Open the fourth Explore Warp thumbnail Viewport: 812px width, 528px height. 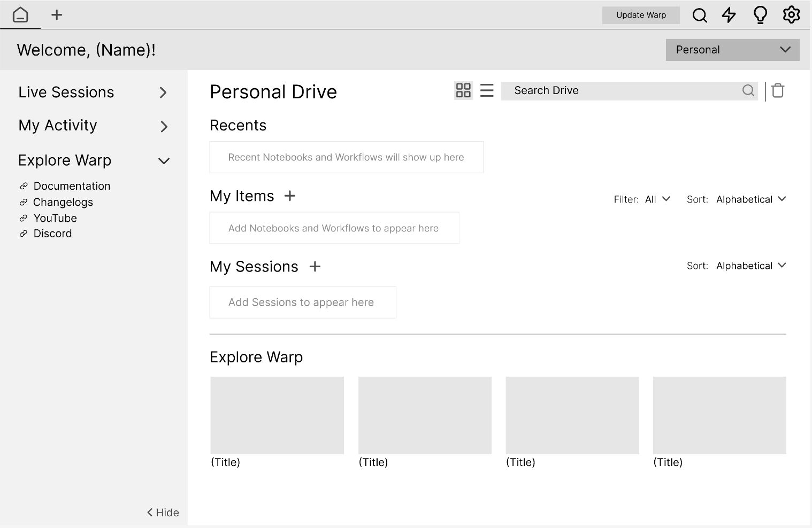(x=719, y=415)
